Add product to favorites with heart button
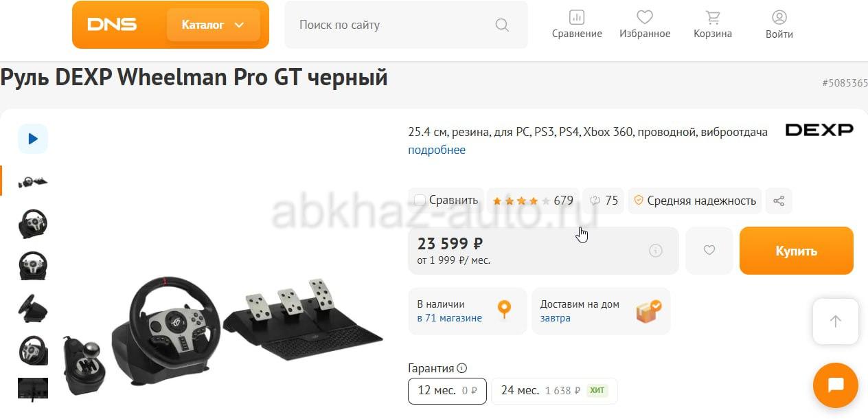Viewport: 868px width, 419px height. coord(709,251)
